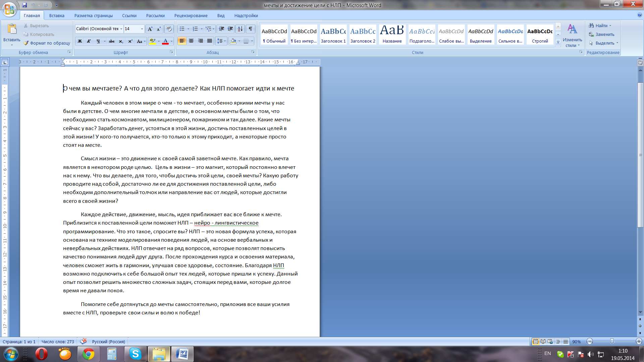Viewport: 644px width, 362px height.
Task: Activate Формат по образцу format painter
Action: [x=47, y=43]
